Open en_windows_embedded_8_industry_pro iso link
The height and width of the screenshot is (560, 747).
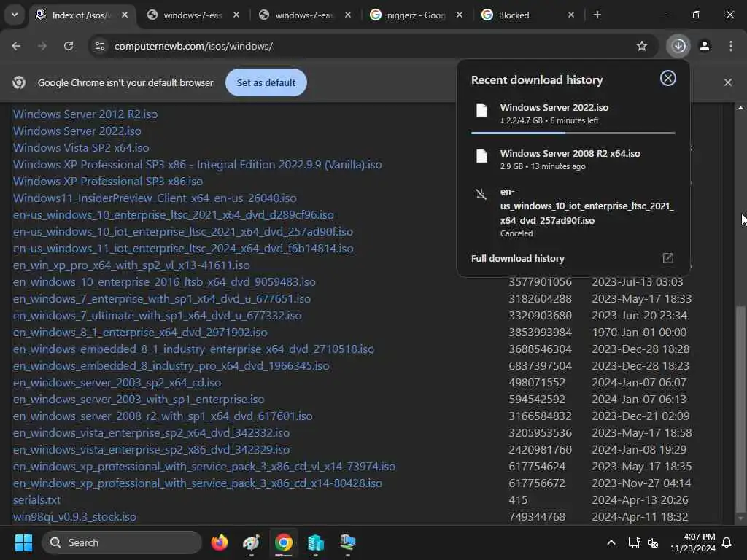[x=171, y=366]
